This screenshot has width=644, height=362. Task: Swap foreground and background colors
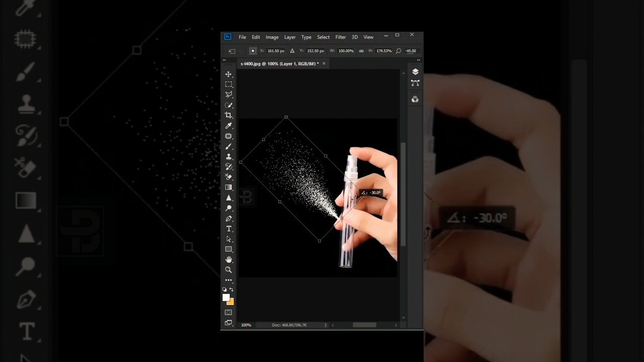pos(231,290)
